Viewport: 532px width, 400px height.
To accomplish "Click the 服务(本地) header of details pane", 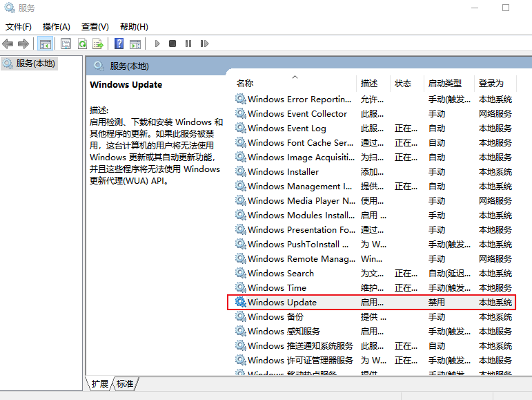I will [129, 66].
